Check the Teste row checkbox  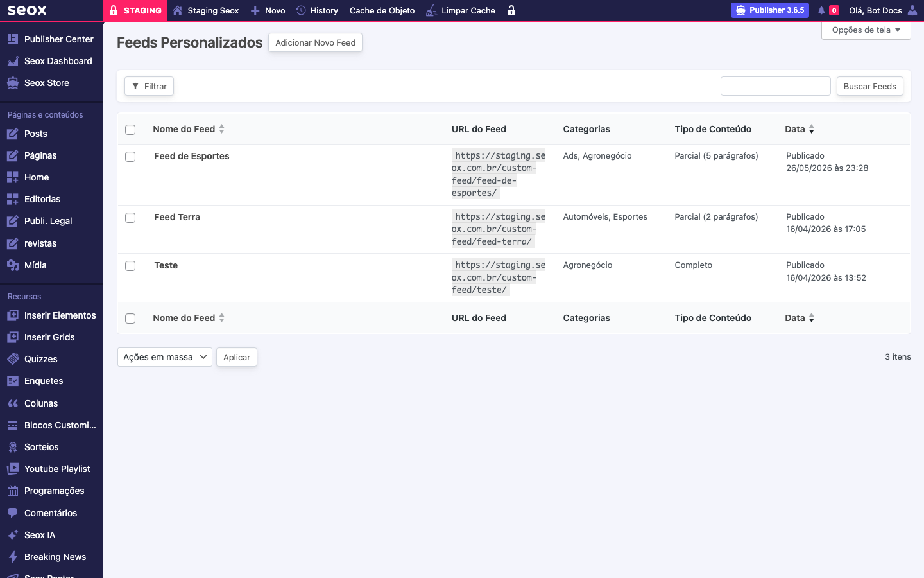pos(130,266)
